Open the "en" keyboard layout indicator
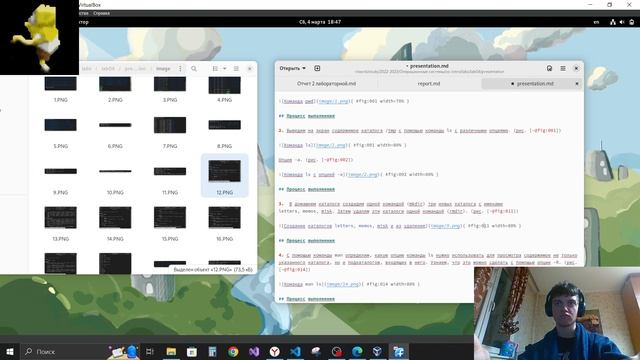 pyautogui.click(x=596, y=22)
